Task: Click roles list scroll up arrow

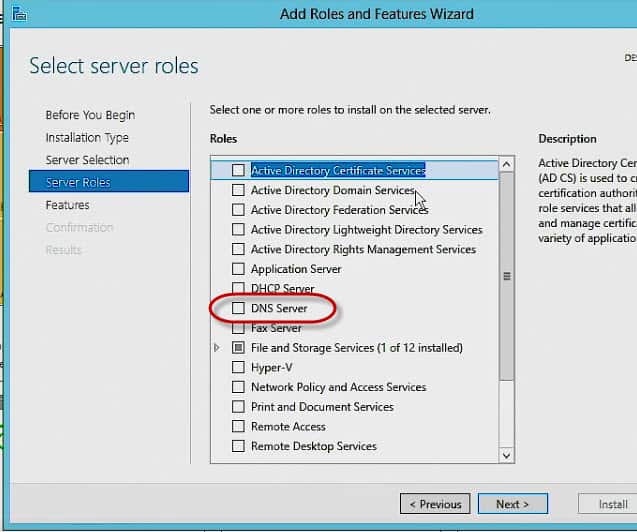Action: (507, 164)
